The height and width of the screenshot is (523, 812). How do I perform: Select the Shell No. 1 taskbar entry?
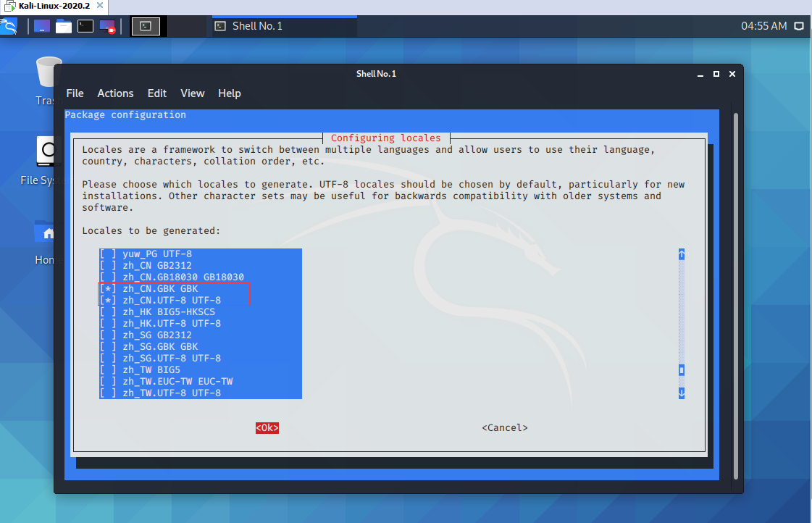tap(284, 26)
